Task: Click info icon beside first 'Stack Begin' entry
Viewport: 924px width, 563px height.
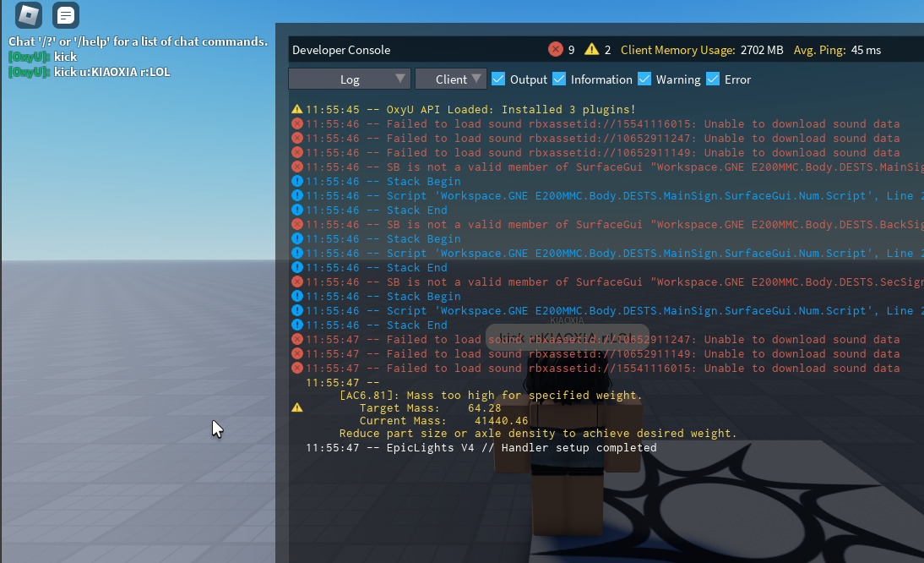Action: [x=296, y=181]
